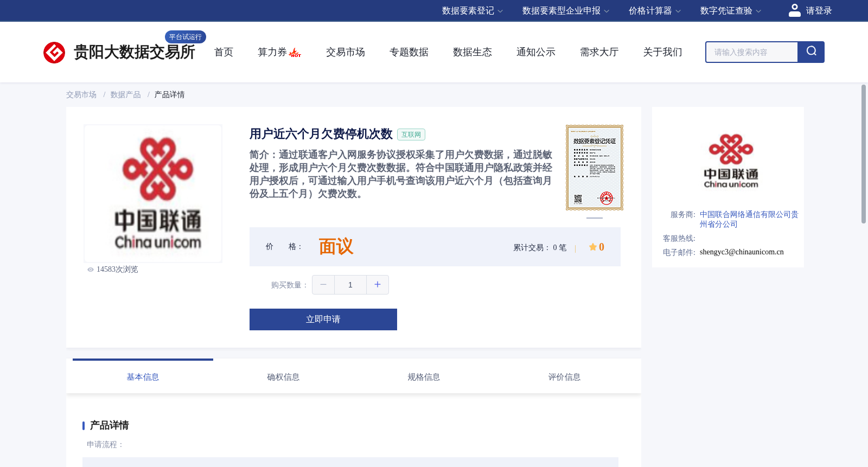Screen dimensions: 868x467
Task: Click the China Unicom provider logo in sidebar
Action: pyautogui.click(x=731, y=161)
